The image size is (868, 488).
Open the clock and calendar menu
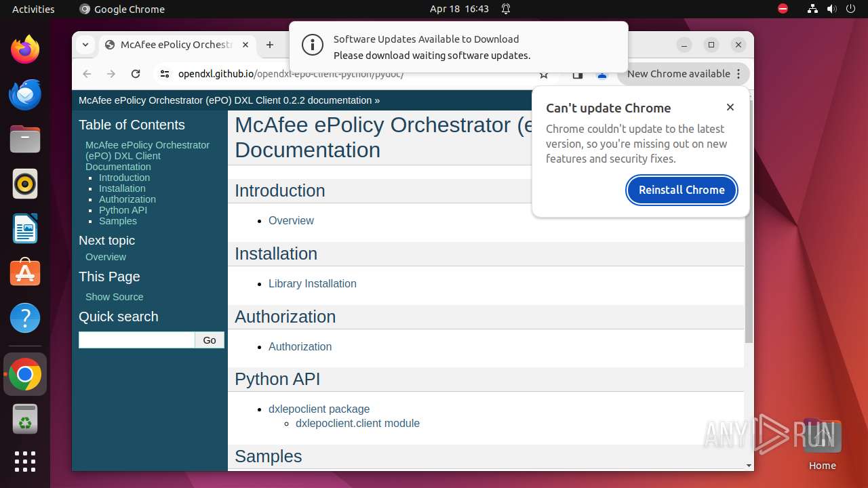(x=459, y=9)
